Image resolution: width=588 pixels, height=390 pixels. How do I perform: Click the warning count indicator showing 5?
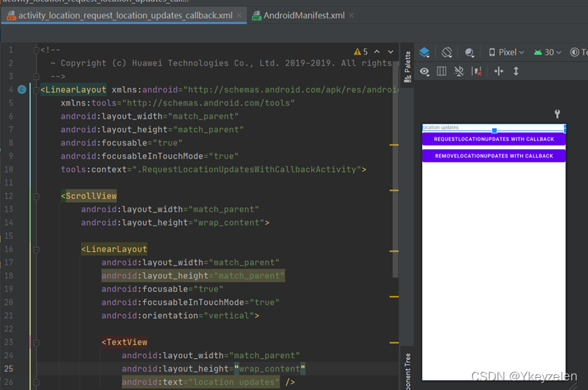361,52
